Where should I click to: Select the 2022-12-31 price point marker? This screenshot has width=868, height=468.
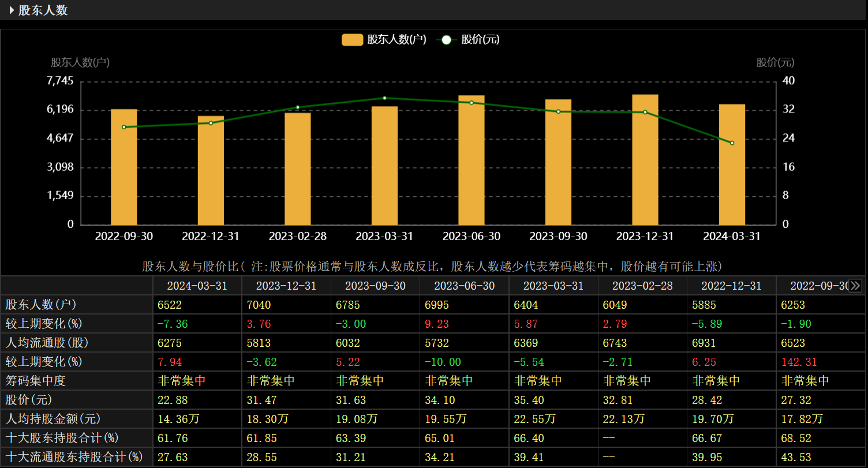coord(211,123)
